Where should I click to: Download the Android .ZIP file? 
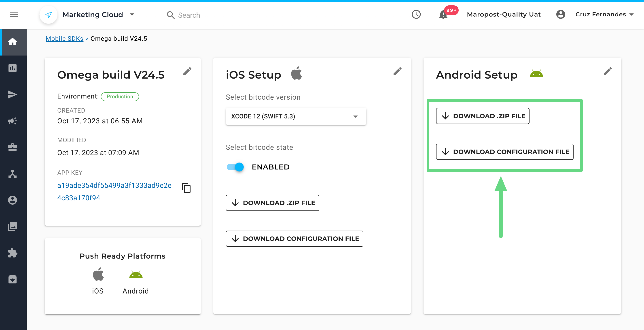click(x=483, y=116)
